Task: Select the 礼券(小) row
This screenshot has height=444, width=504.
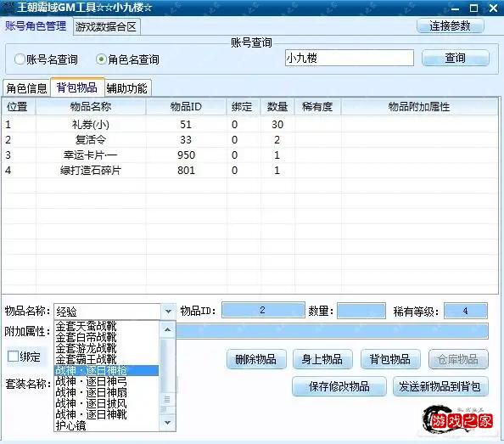Action: 250,125
